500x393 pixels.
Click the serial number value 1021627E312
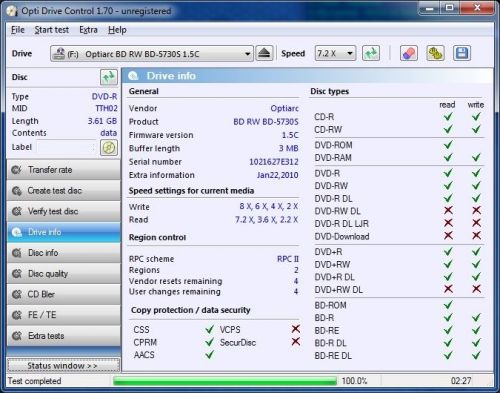(274, 162)
